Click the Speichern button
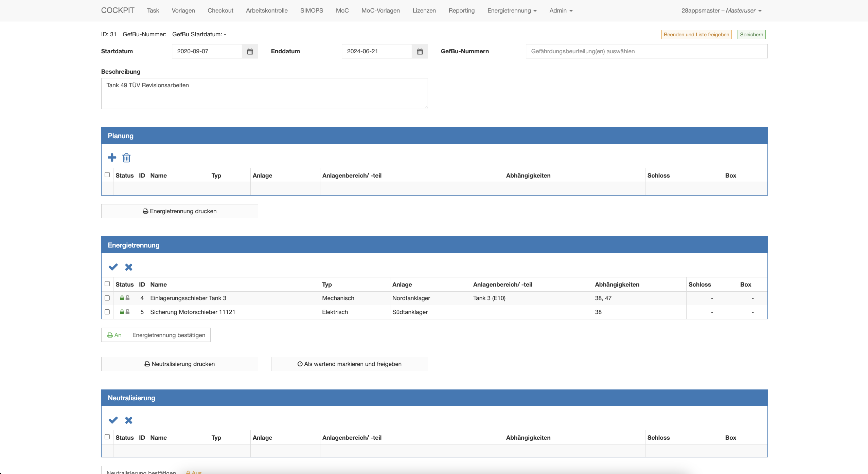The image size is (868, 474). pos(751,35)
